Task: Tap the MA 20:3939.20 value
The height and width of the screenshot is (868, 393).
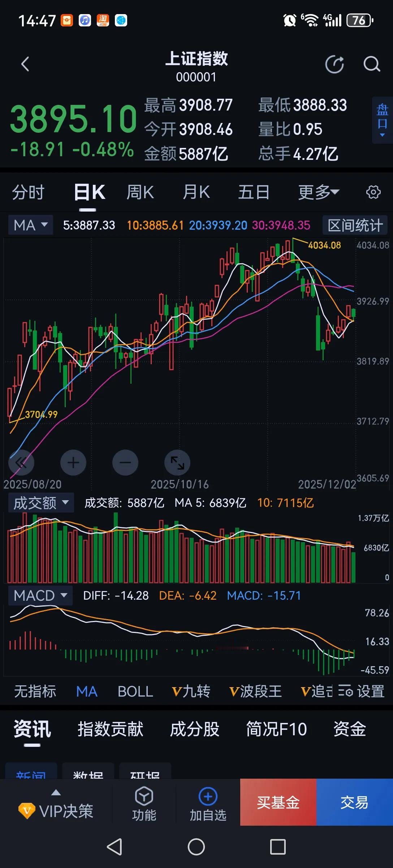Action: coord(218,225)
